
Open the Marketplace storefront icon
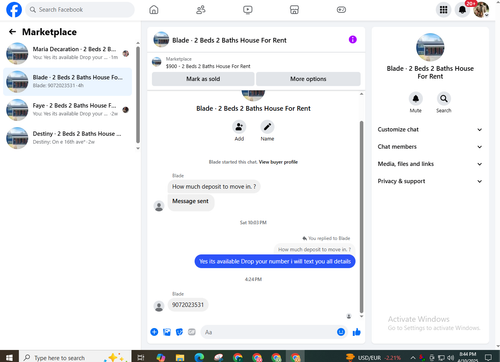[294, 10]
